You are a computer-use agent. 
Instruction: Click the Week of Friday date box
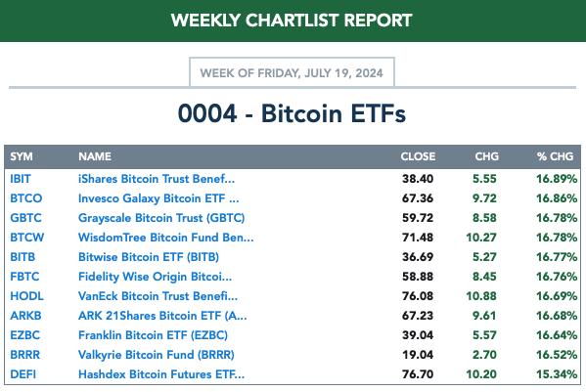pos(292,72)
